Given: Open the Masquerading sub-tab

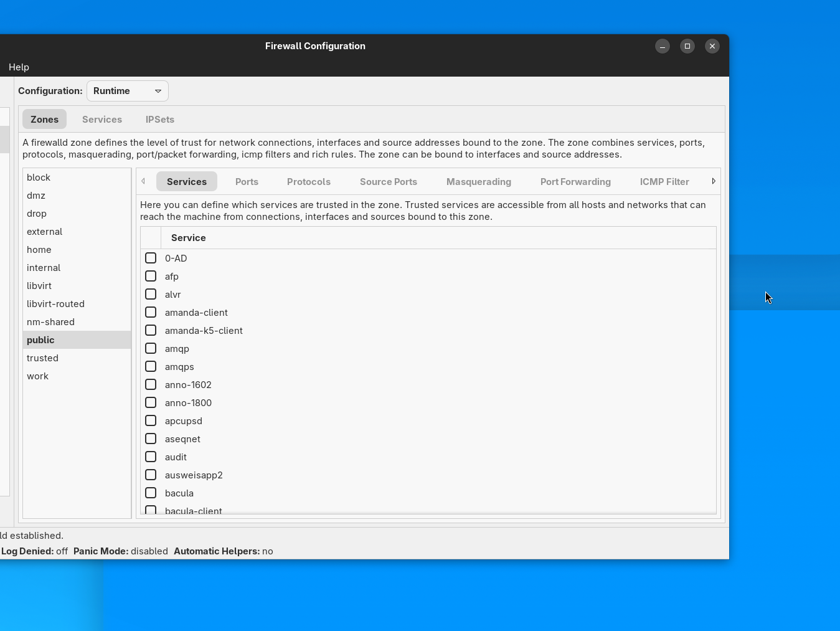Looking at the screenshot, I should (479, 182).
